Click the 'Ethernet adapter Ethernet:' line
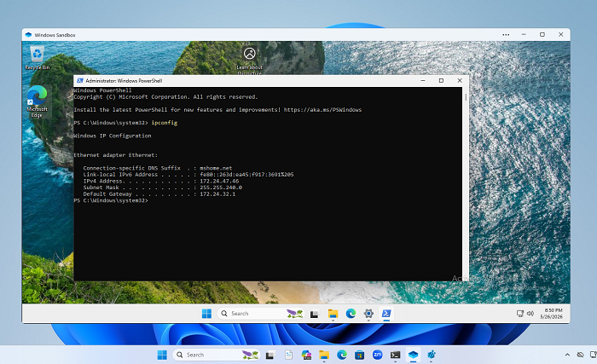Screen dimensions: 597x364 pyautogui.click(x=115, y=155)
